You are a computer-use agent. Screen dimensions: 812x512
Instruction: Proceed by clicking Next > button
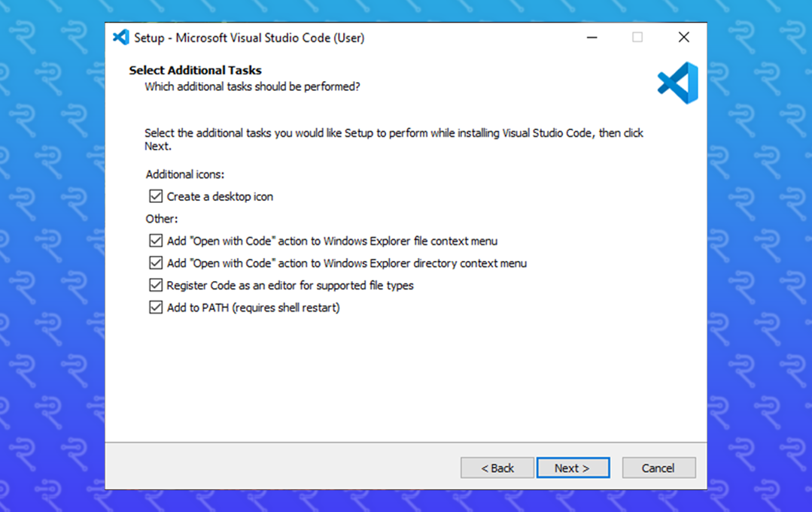point(573,468)
